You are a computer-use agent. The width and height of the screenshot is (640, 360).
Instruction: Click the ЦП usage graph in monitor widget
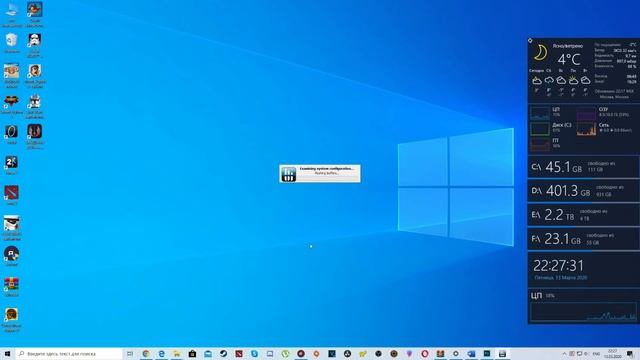point(540,113)
